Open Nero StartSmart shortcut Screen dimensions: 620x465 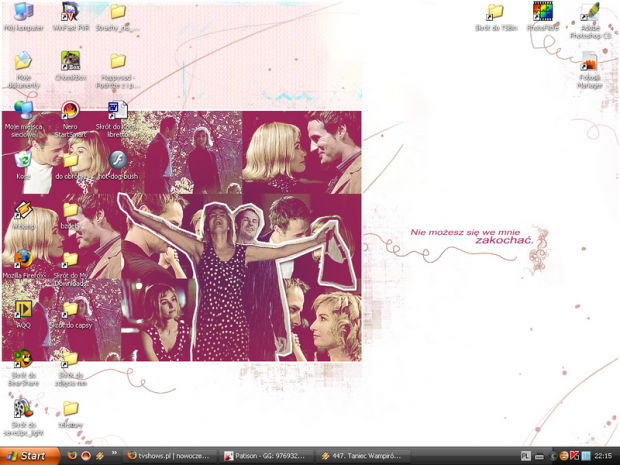[70, 111]
